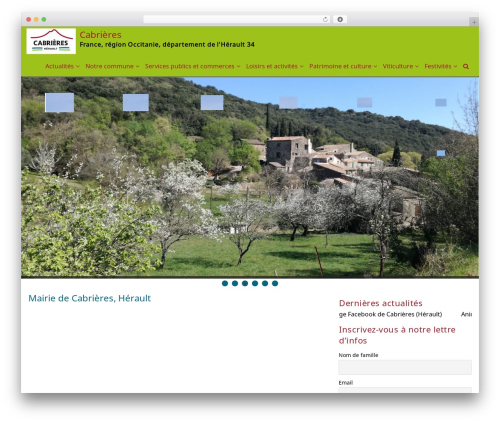This screenshot has width=500, height=423.
Task: Click Mairie de Cabrières, Hérault heading
Action: (89, 298)
